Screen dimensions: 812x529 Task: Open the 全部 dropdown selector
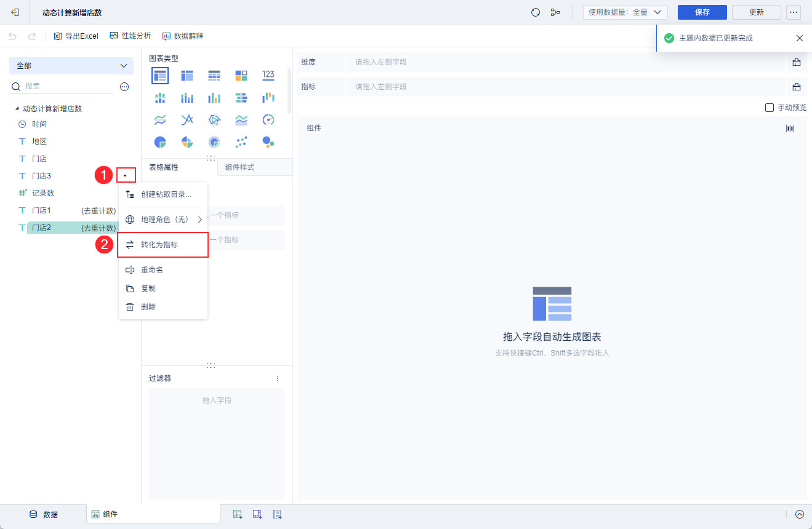coord(71,66)
